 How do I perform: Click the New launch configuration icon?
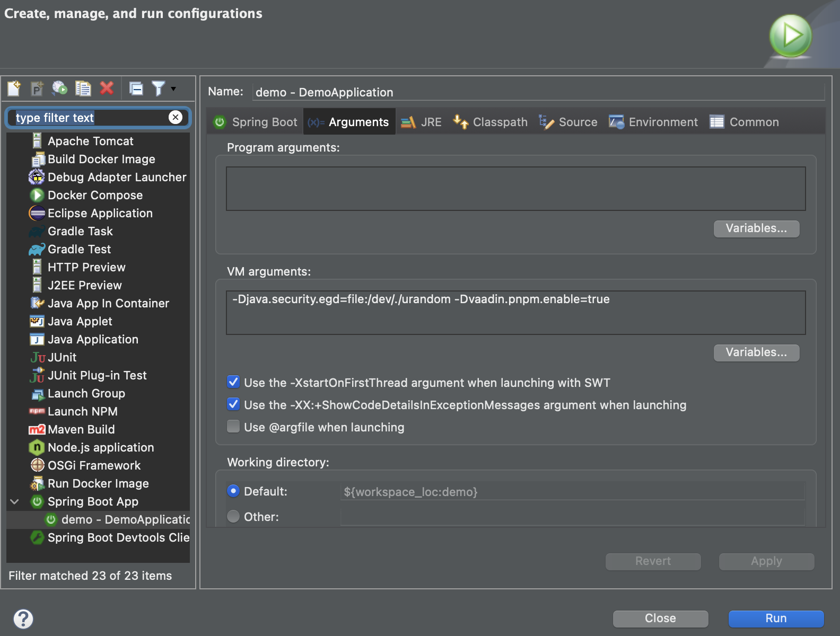14,88
